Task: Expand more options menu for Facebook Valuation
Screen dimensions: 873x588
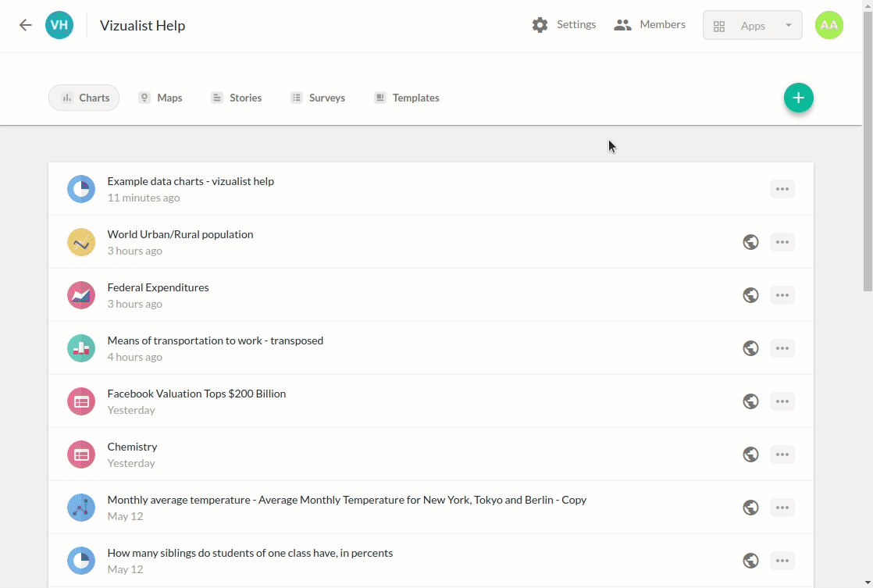Action: pos(782,401)
